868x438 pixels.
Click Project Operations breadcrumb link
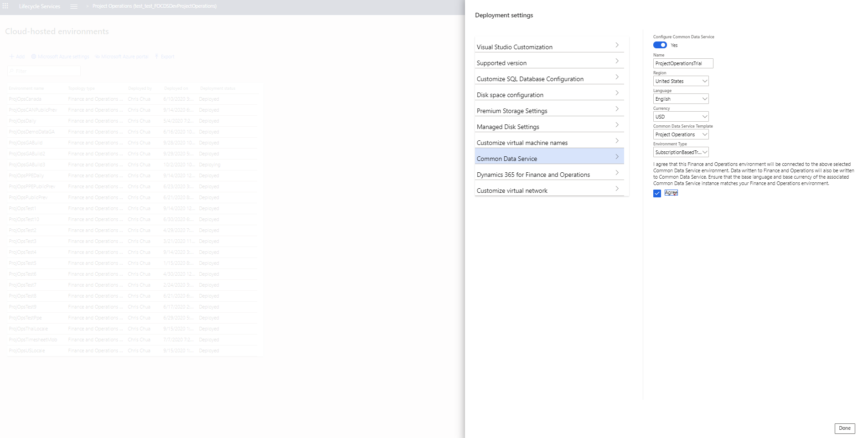click(x=155, y=6)
